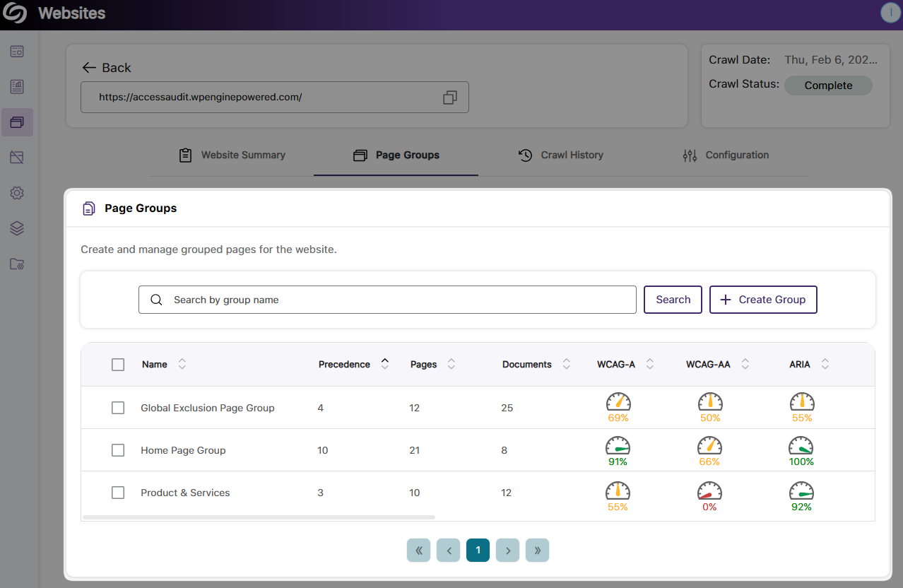The width and height of the screenshot is (903, 588).
Task: Click the ARIA gauge showing 55%
Action: 801,403
